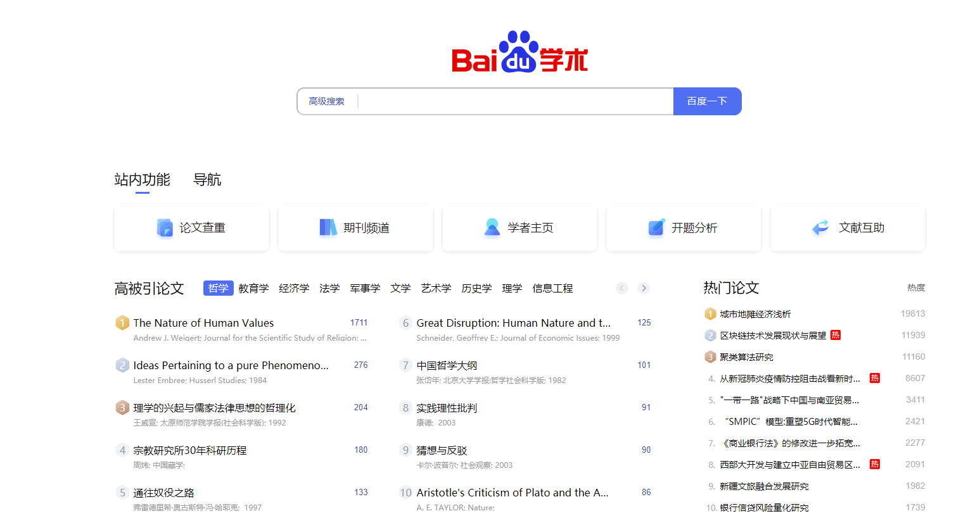
Task: Click the bronze rank 3 badge beside 理学的兴起
Action: pyautogui.click(x=122, y=408)
